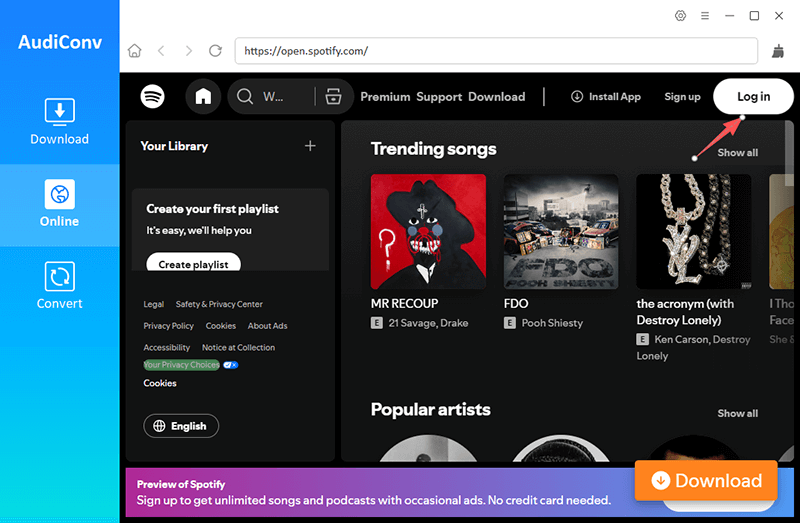Click the globe icon on English button
Screen dimensions: 800x523
coord(159,426)
